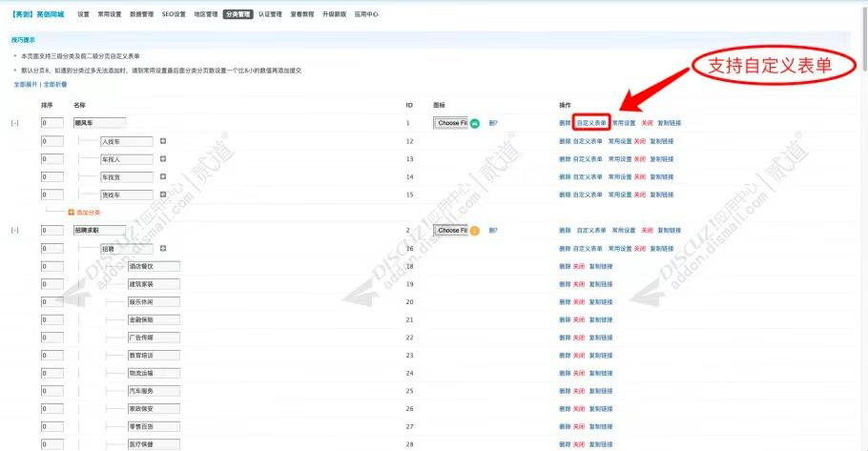Click 复制链接 in the ID 22 row
Image resolution: width=868 pixels, height=451 pixels.
point(601,338)
